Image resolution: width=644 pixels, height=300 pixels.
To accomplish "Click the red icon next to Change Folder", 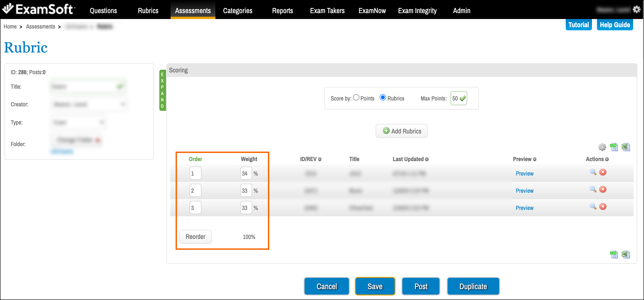I will tap(98, 140).
